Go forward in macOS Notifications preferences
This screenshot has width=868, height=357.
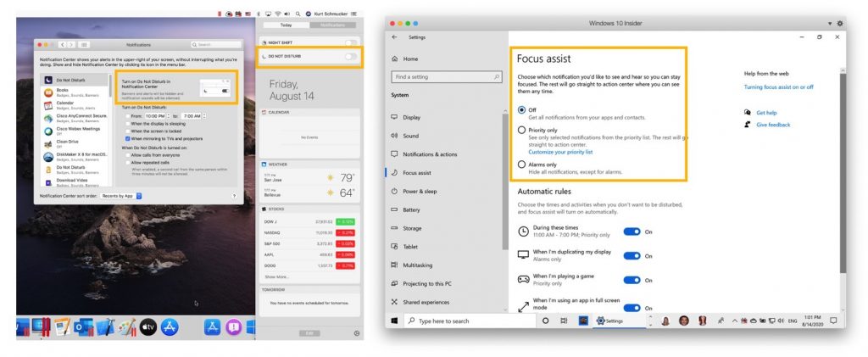(70, 44)
